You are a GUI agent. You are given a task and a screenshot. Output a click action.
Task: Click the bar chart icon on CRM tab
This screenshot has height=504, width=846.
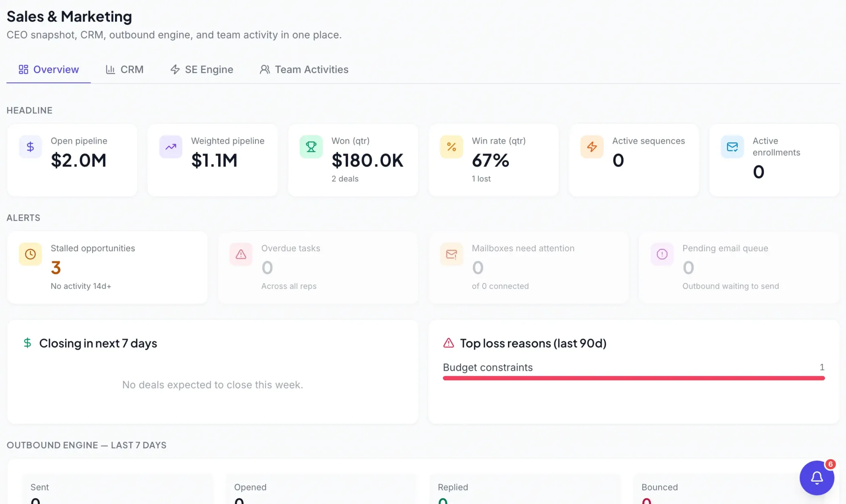pos(110,69)
